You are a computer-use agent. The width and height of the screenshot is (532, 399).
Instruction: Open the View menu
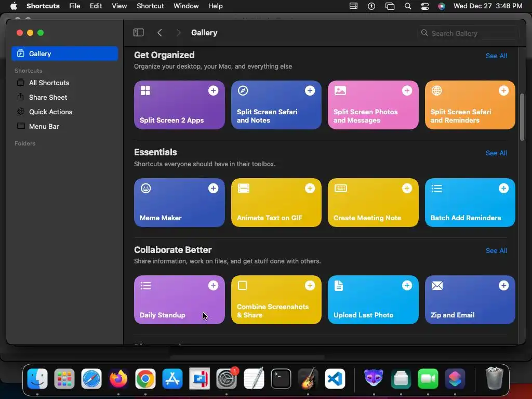point(119,6)
